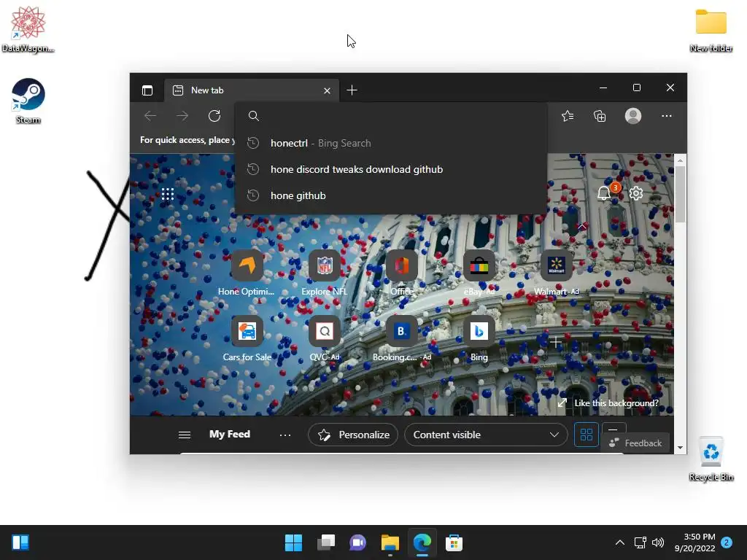Open the Office quick link
747x560 pixels.
[402, 273]
